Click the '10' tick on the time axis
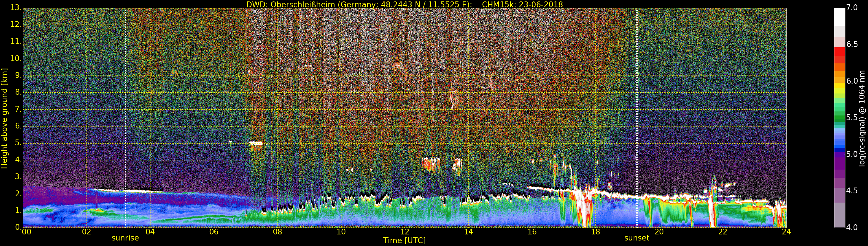The image size is (868, 246). click(341, 232)
